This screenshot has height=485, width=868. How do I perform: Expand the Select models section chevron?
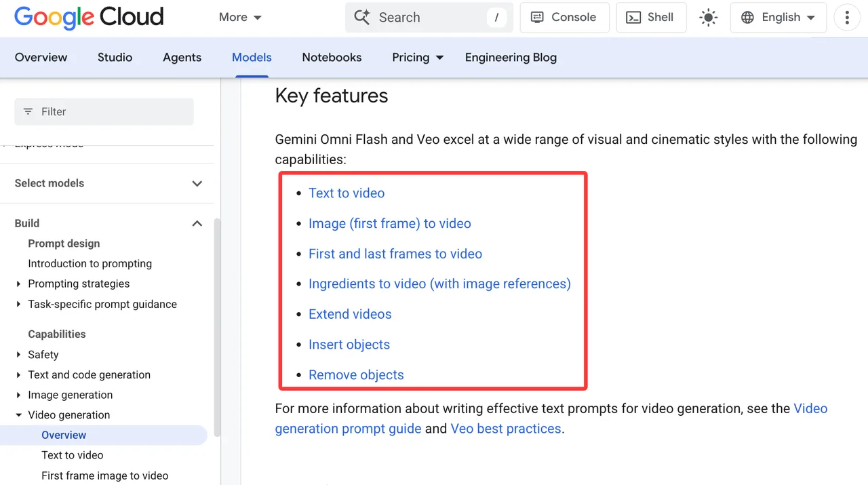click(x=197, y=183)
